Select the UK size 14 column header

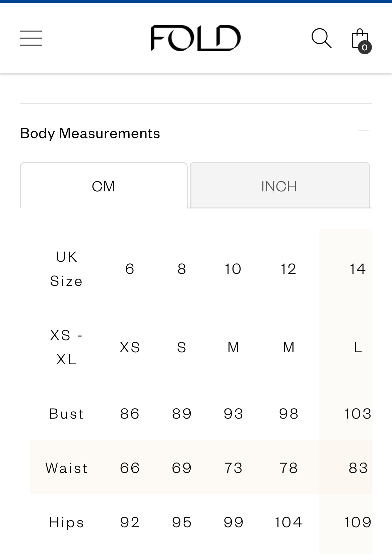tap(357, 269)
